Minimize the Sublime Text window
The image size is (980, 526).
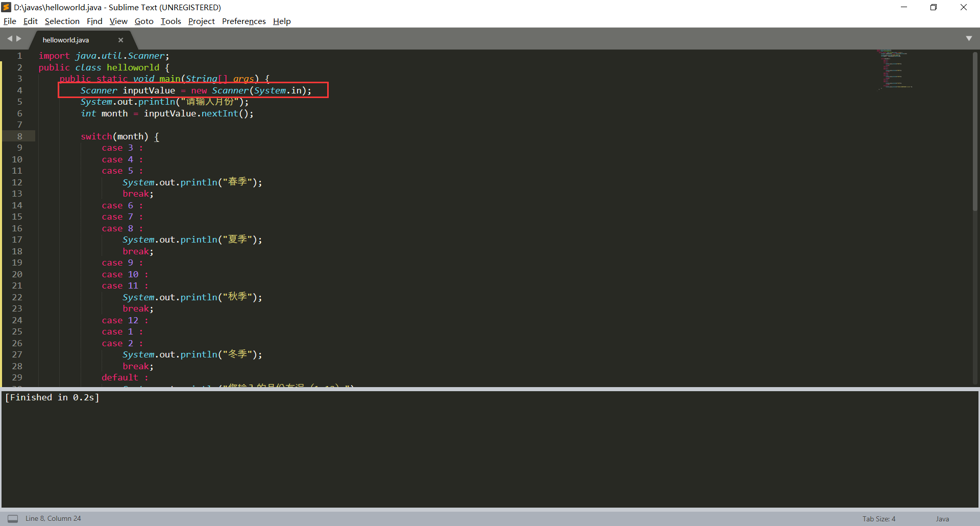(904, 7)
